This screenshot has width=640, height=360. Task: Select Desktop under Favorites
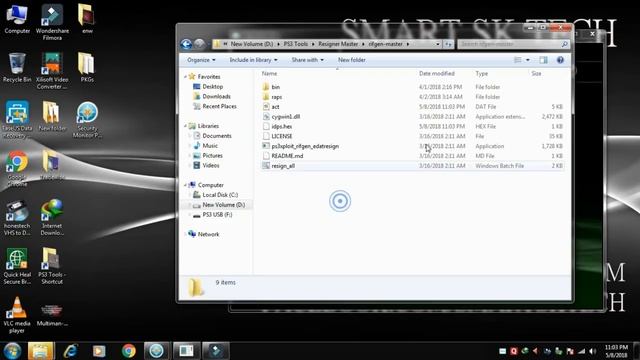213,87
